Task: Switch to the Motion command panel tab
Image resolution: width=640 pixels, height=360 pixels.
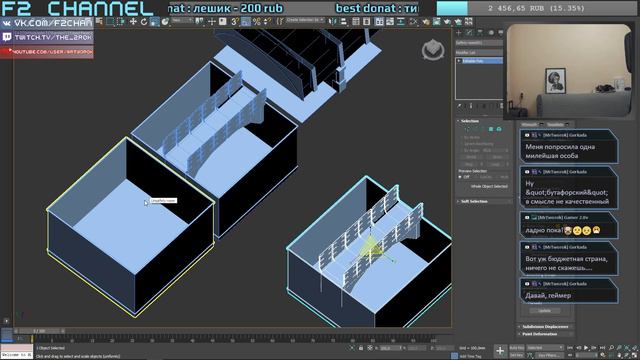Action: click(491, 32)
